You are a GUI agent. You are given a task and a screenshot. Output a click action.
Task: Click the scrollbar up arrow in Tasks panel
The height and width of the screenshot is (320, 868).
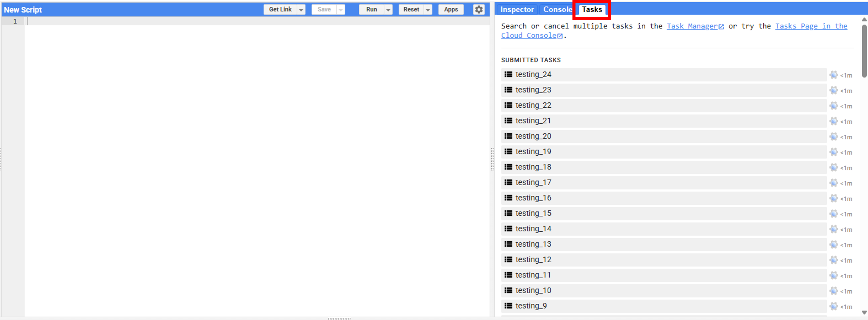tap(864, 19)
